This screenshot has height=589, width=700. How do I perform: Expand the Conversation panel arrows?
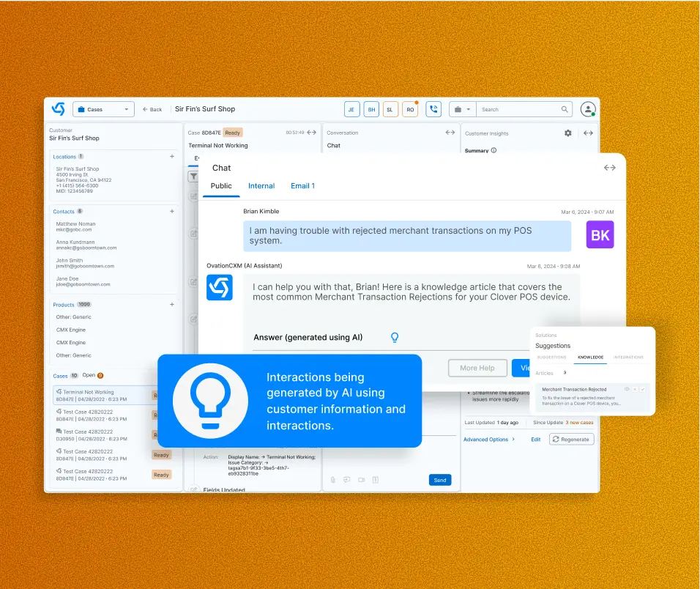click(x=450, y=132)
